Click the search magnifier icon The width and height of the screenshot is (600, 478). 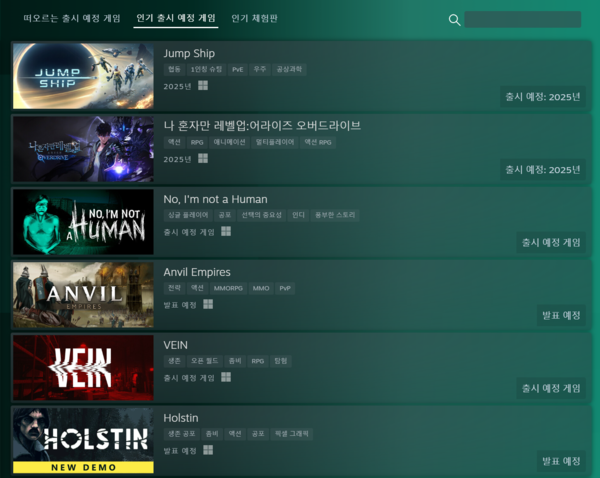[454, 20]
